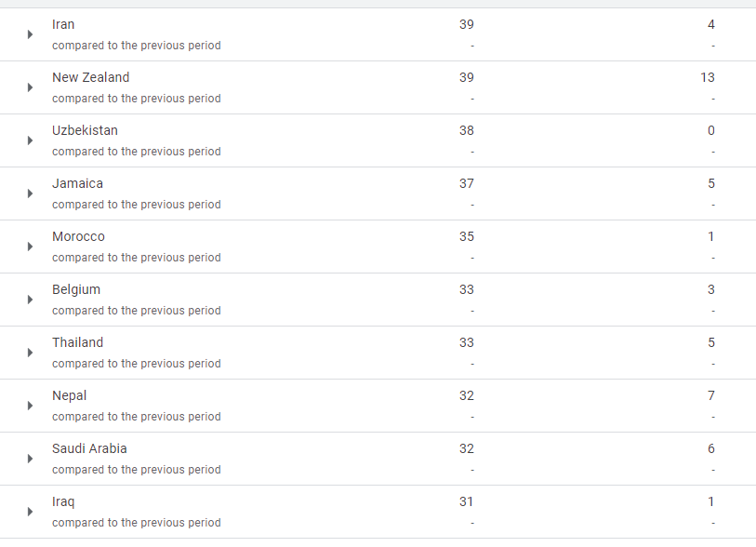Image resolution: width=756 pixels, height=547 pixels.
Task: Expand the Saudi Arabia row arrow
Action: [x=31, y=459]
